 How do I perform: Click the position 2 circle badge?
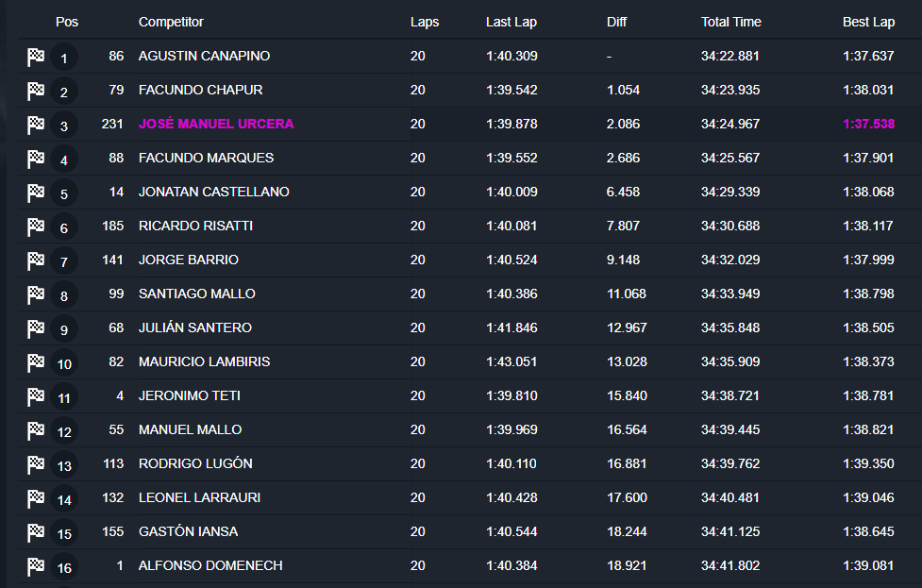pyautogui.click(x=64, y=92)
